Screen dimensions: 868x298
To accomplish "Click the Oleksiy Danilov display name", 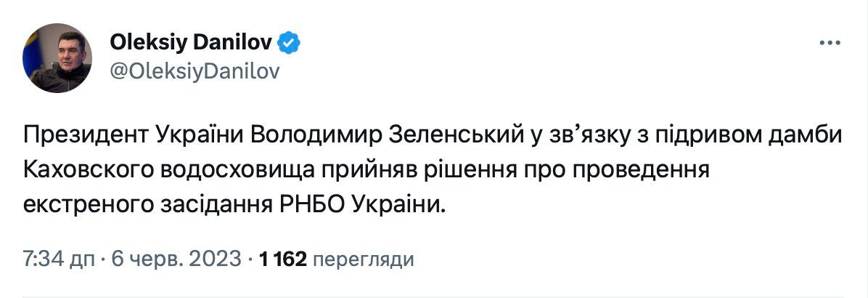I will point(191,44).
